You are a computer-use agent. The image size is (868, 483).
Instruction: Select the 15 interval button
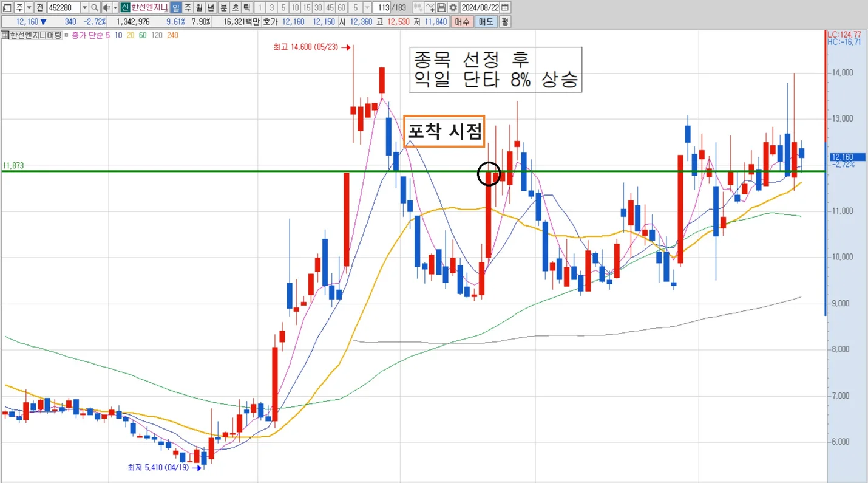pyautogui.click(x=307, y=8)
